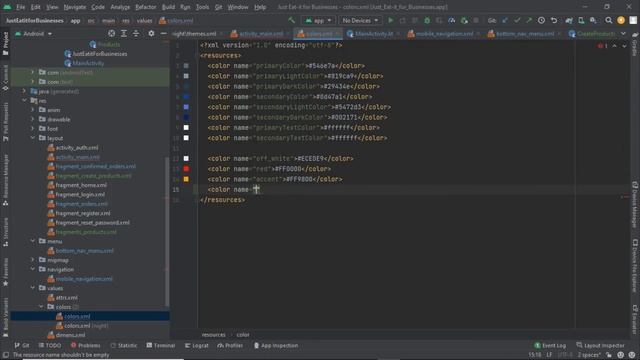640x360 pixels.
Task: Expand the drawable folder
Action: click(33, 119)
